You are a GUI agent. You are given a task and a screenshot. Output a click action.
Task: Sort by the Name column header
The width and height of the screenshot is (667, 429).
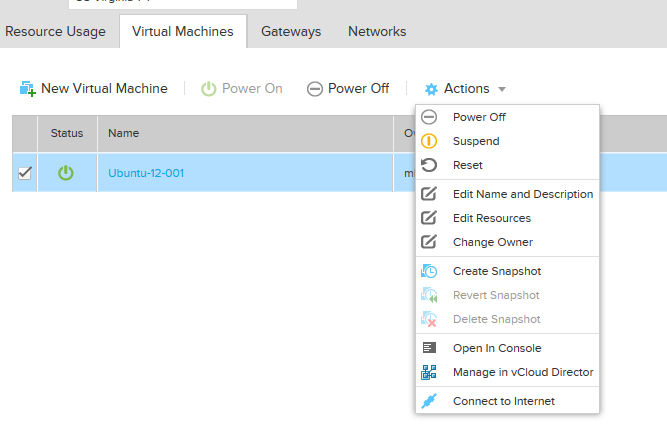coord(124,133)
